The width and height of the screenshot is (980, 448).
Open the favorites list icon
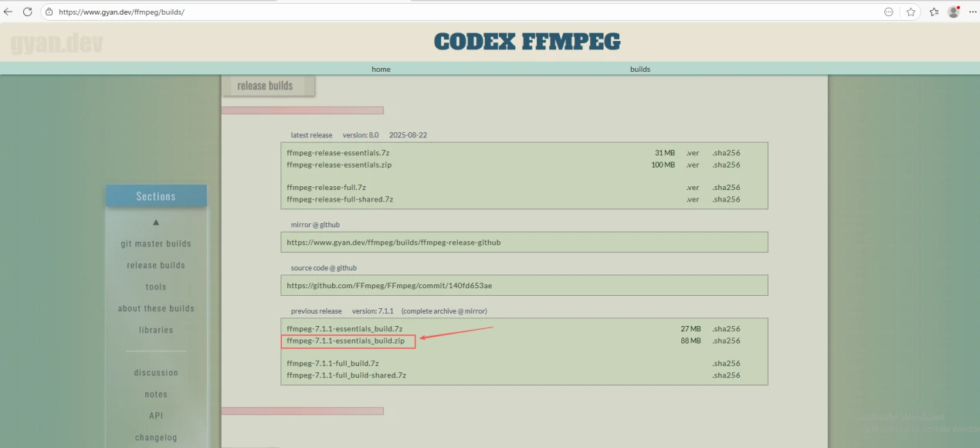(934, 12)
